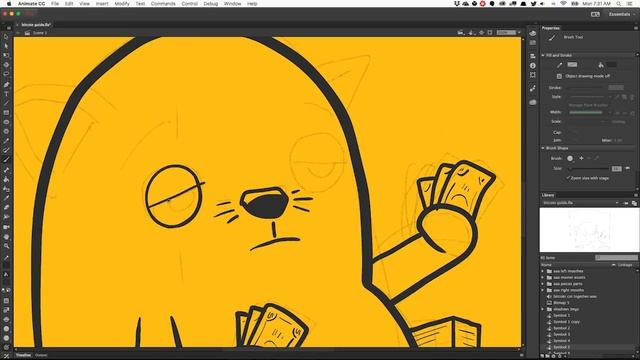Select the Bone tool
Image resolution: width=640 pixels, height=360 pixels.
6,170
